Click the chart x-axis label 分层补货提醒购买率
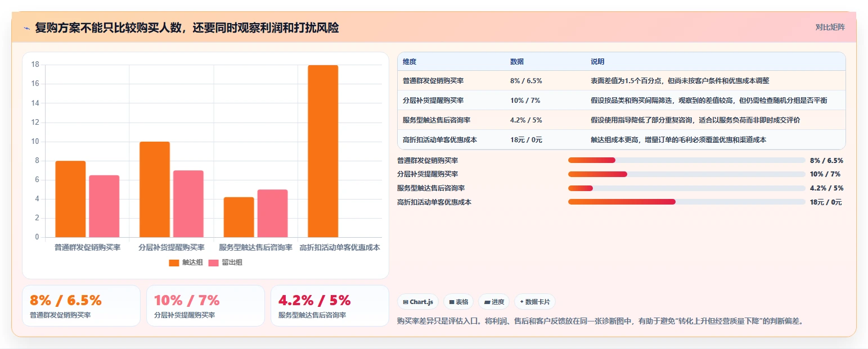The image size is (868, 349). pyautogui.click(x=172, y=247)
